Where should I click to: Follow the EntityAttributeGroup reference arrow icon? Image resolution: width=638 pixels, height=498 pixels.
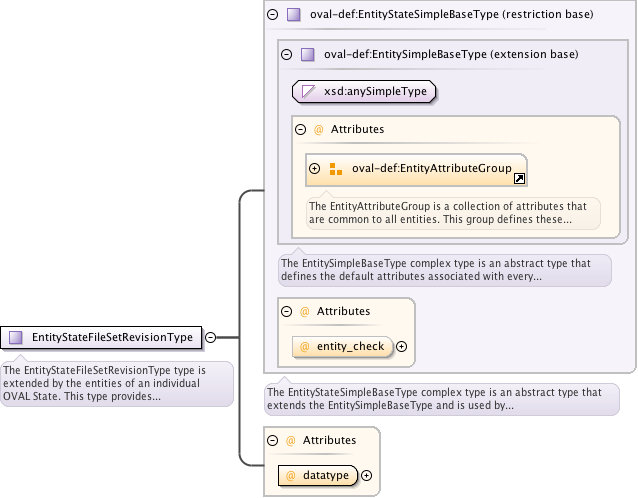point(519,179)
